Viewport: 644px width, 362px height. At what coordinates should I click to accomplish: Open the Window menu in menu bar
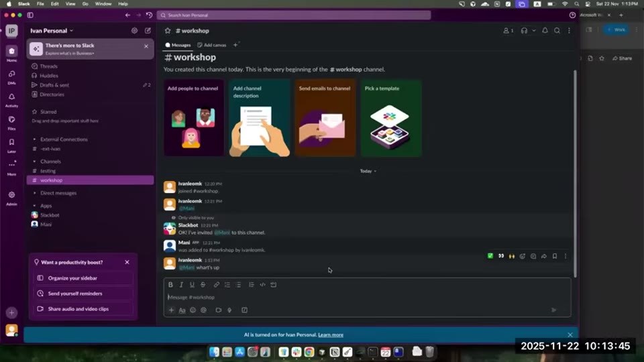103,4
